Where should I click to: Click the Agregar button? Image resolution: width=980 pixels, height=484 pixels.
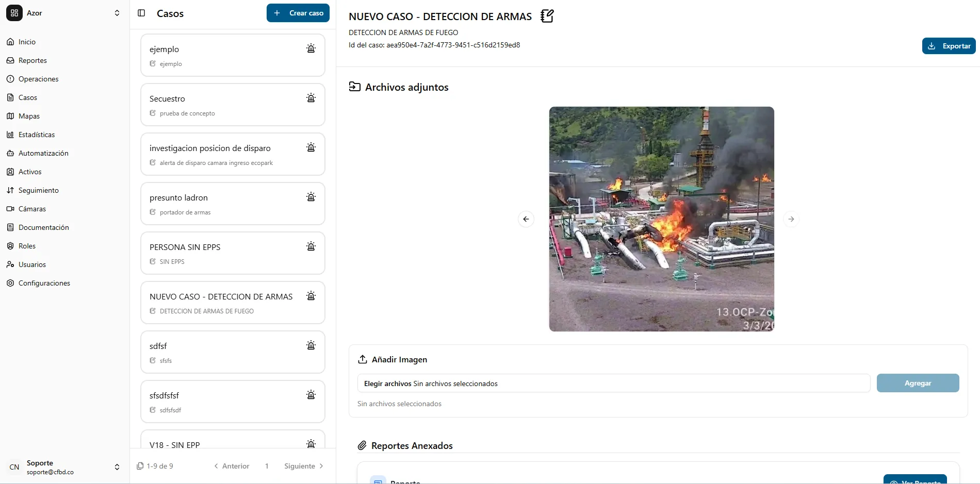click(x=918, y=383)
